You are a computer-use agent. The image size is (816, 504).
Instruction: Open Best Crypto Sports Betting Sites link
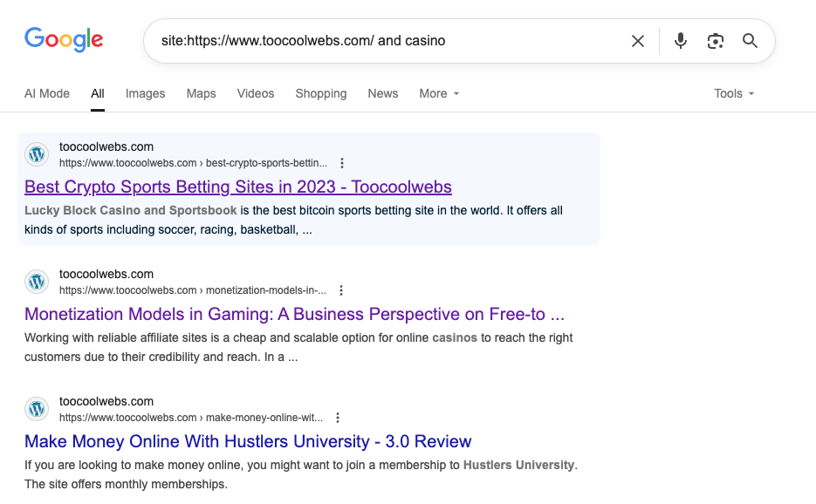pyautogui.click(x=238, y=187)
